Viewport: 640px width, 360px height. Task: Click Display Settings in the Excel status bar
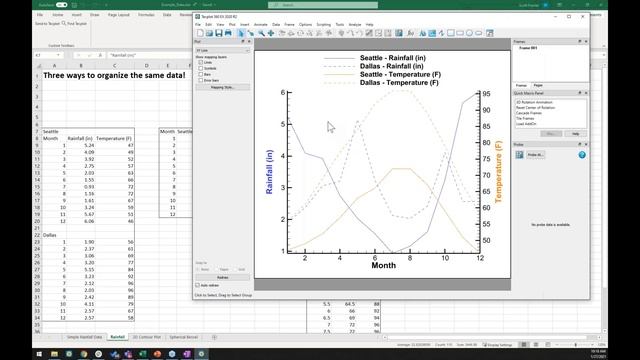click(498, 345)
